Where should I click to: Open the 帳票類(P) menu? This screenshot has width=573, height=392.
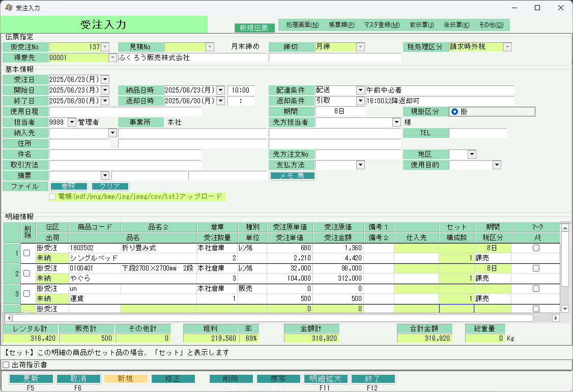coord(341,25)
